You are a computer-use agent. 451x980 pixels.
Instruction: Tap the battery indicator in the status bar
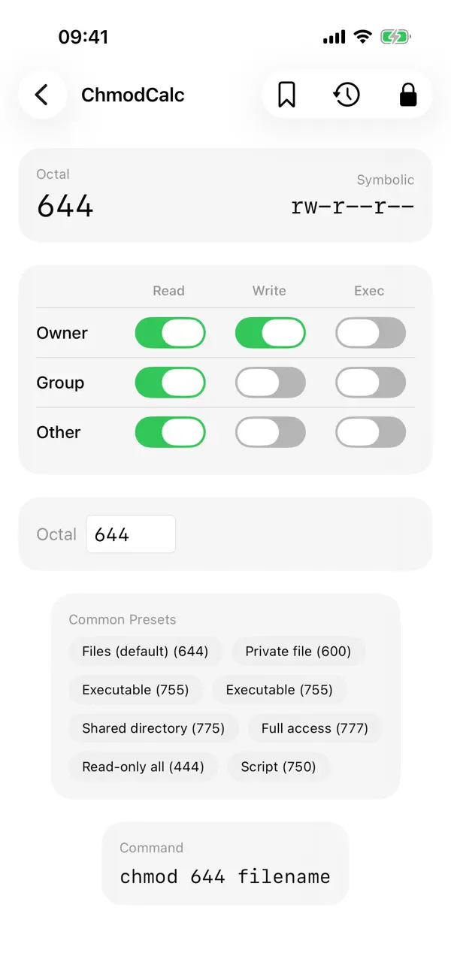coord(396,36)
